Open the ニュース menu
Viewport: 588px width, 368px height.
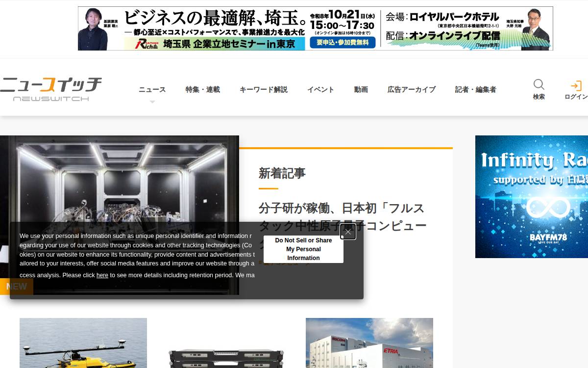[x=152, y=89]
